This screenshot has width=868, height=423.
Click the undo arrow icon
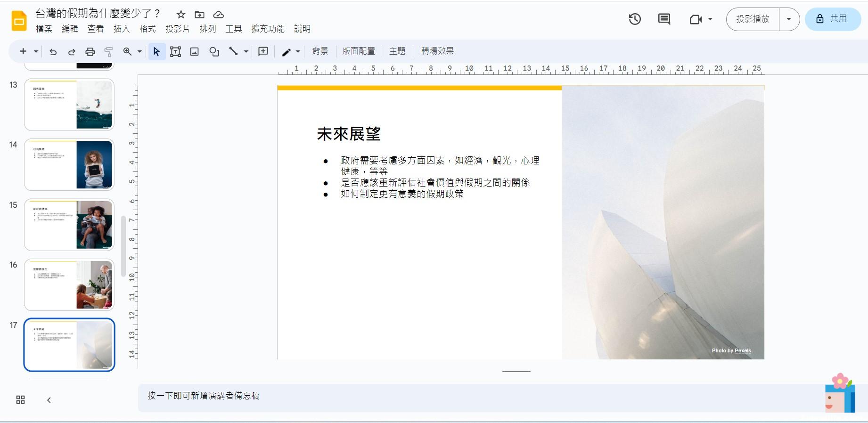53,51
